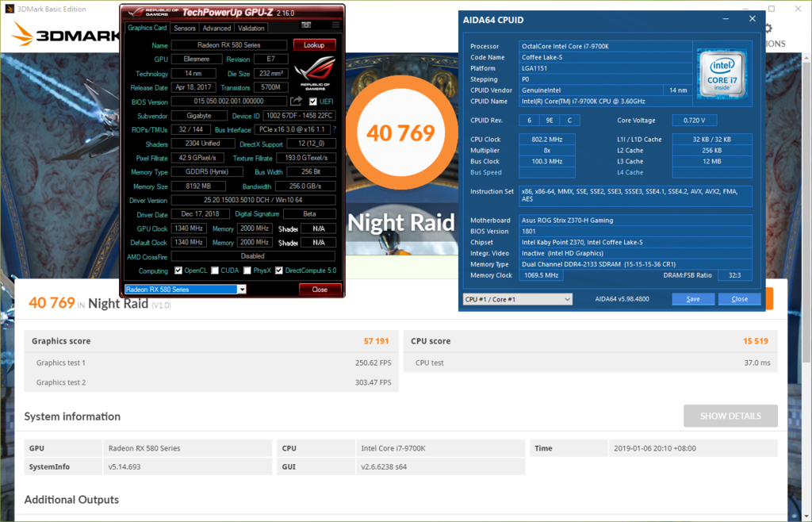
Task: Click the Multiplier value 8x in AIDA64
Action: (x=546, y=150)
